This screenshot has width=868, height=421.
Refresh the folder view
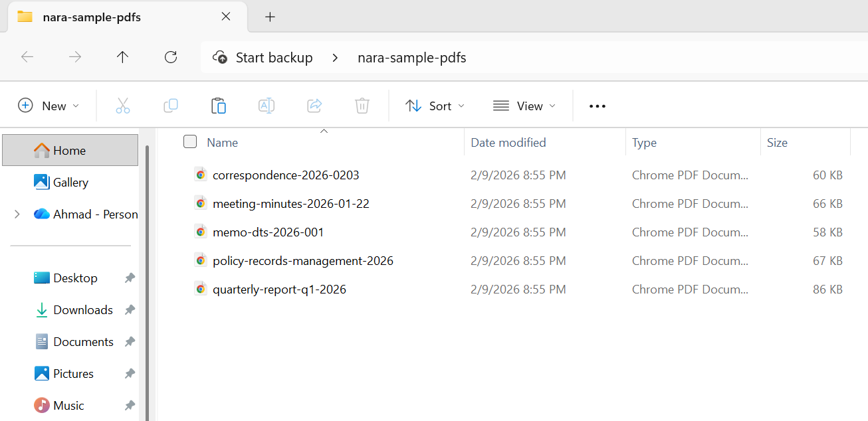[x=170, y=57]
